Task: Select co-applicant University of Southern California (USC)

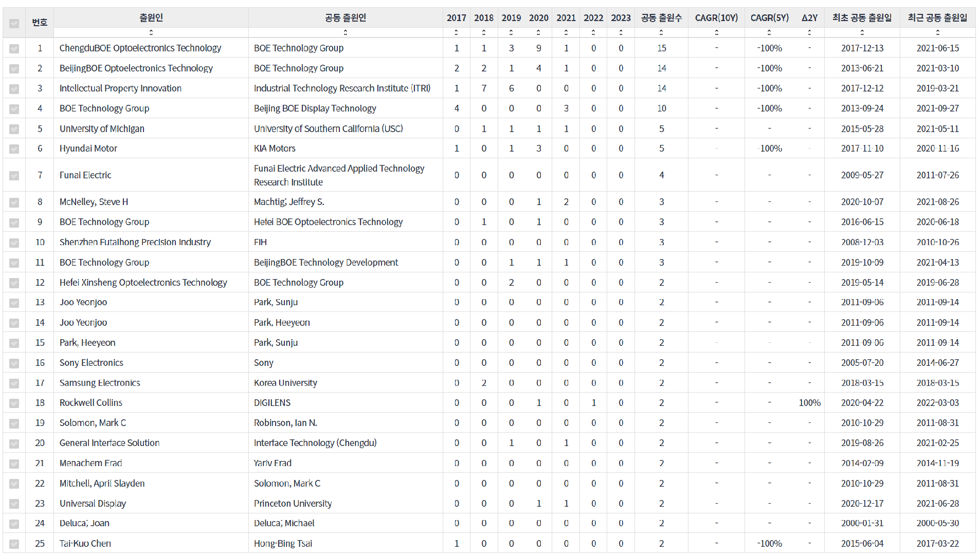Action: tap(329, 128)
